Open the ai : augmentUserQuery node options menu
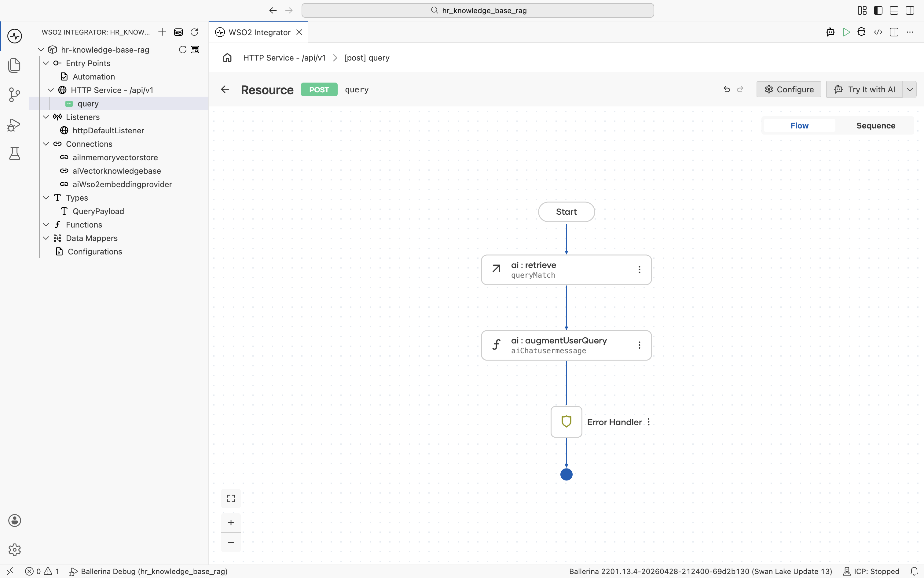 [x=640, y=345]
